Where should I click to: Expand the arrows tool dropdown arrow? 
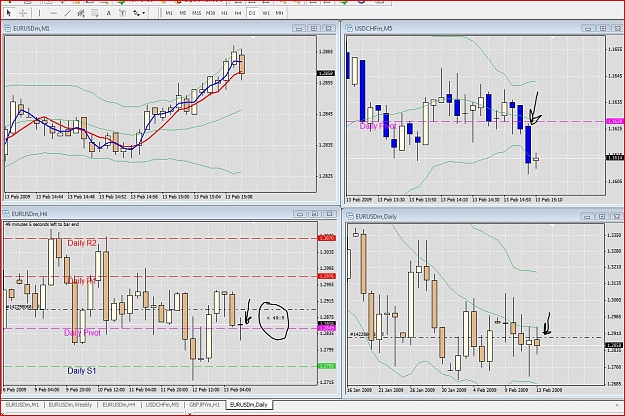[143, 13]
